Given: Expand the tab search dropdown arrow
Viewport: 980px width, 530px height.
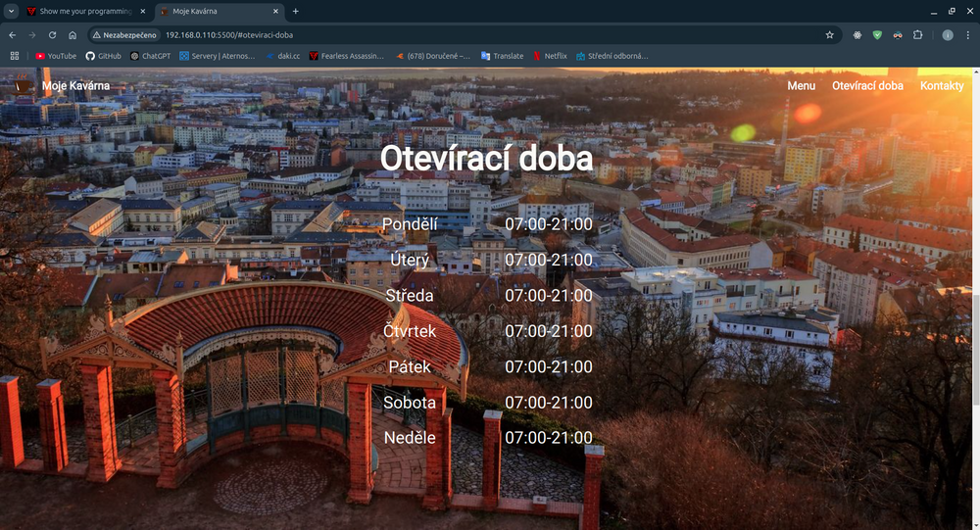Looking at the screenshot, I should pos(11,11).
